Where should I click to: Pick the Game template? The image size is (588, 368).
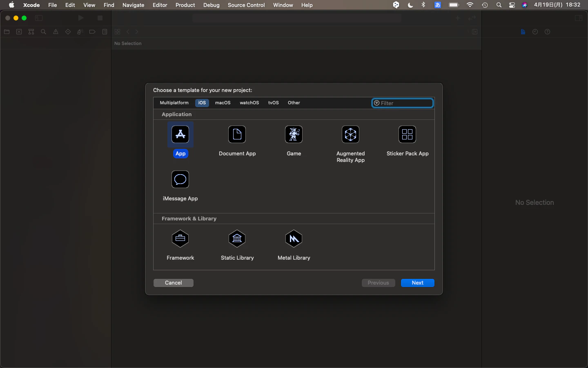pyautogui.click(x=294, y=135)
